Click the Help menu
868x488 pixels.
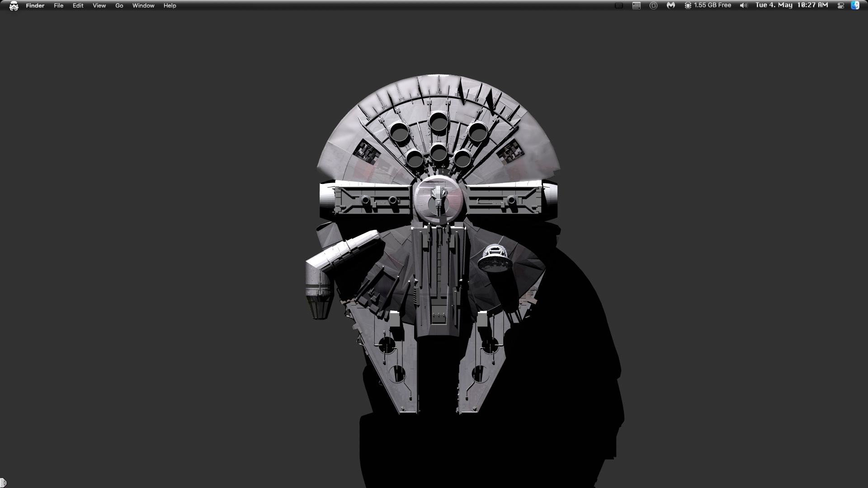coord(170,5)
